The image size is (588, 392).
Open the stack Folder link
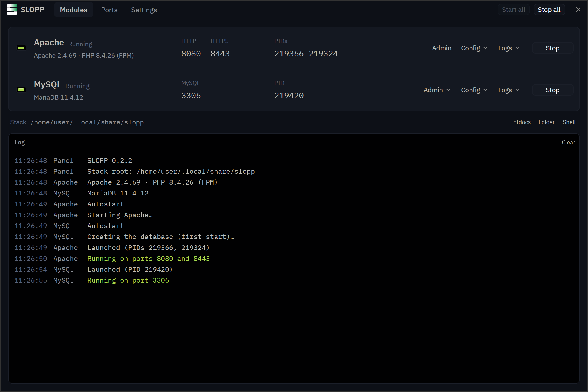click(x=546, y=122)
